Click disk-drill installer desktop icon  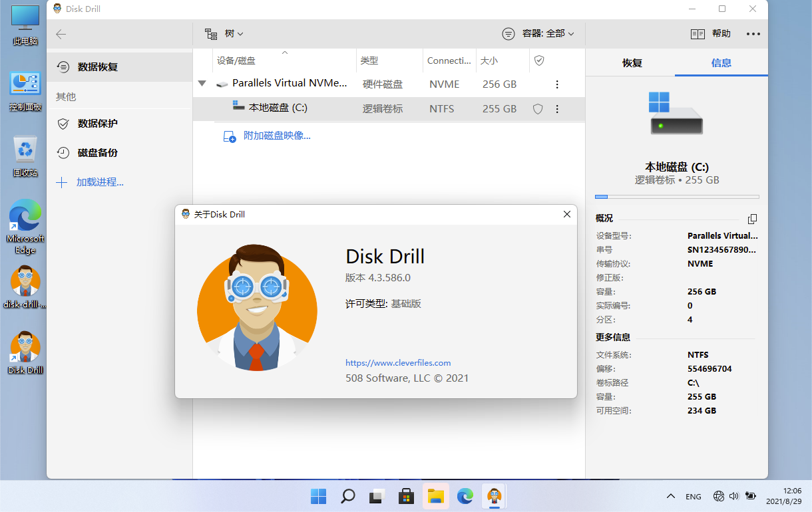pos(25,287)
